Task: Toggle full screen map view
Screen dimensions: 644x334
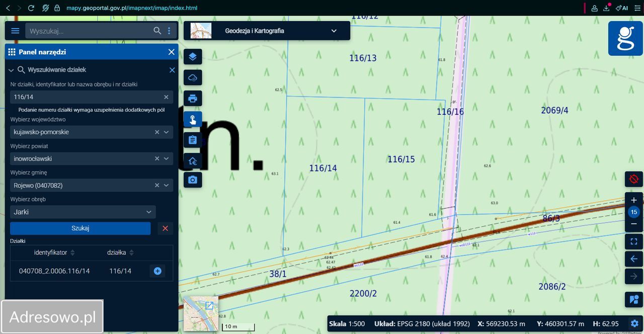Action: tap(634, 241)
